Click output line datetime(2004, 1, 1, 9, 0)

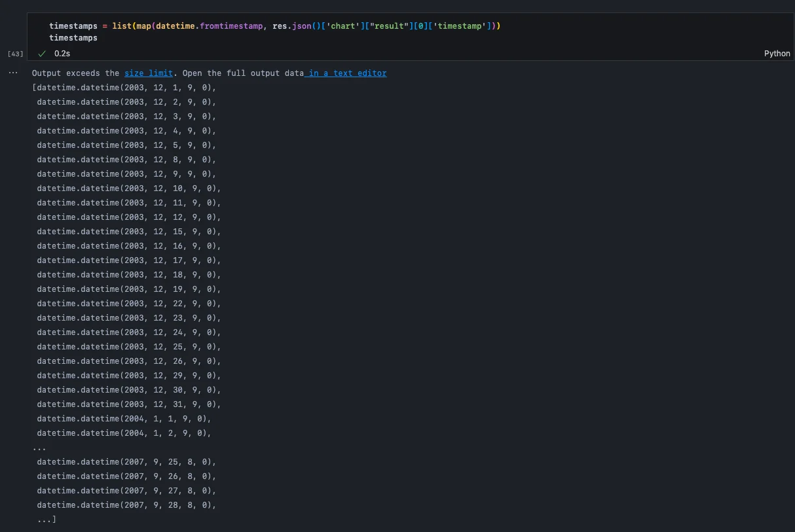point(124,419)
